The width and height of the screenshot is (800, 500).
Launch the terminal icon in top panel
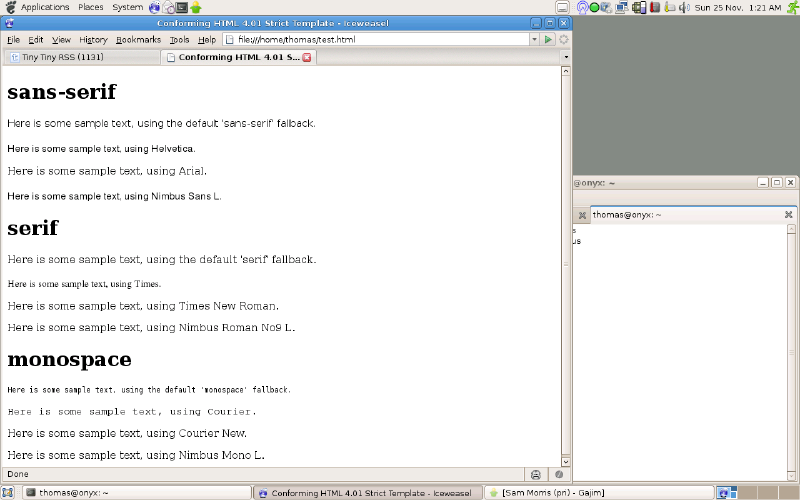[182, 7]
